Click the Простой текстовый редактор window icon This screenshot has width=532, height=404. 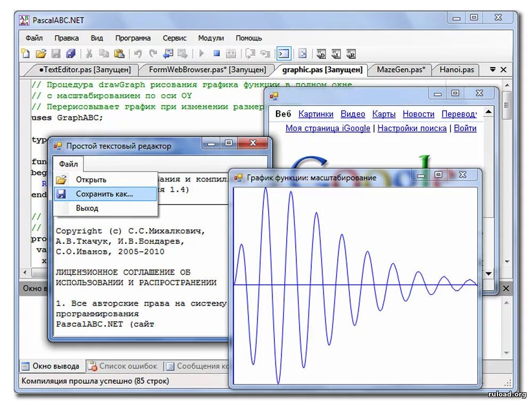[57, 146]
